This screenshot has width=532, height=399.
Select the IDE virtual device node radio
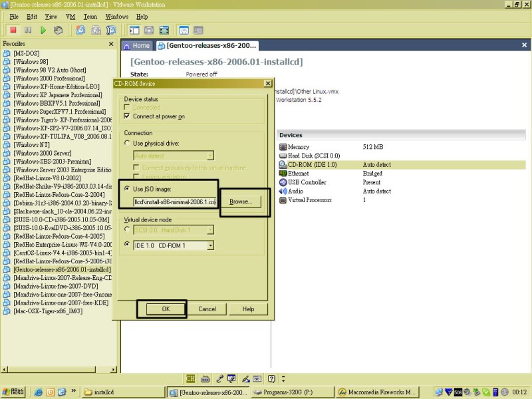[127, 244]
